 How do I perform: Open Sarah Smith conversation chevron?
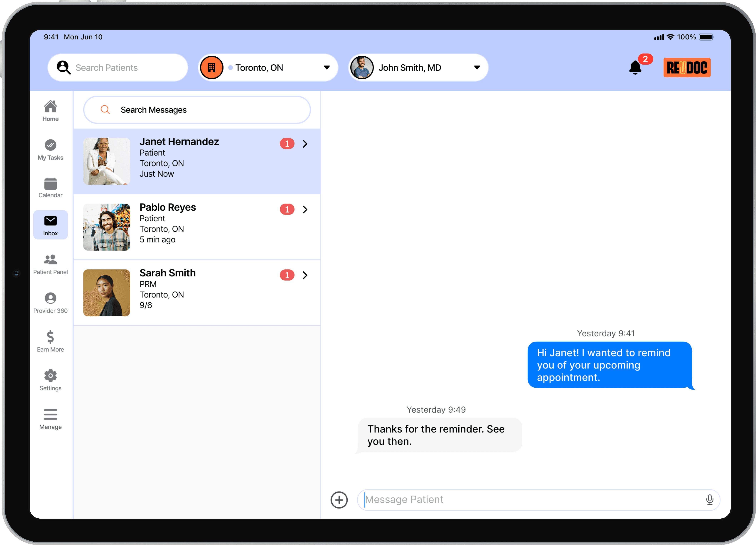(305, 275)
